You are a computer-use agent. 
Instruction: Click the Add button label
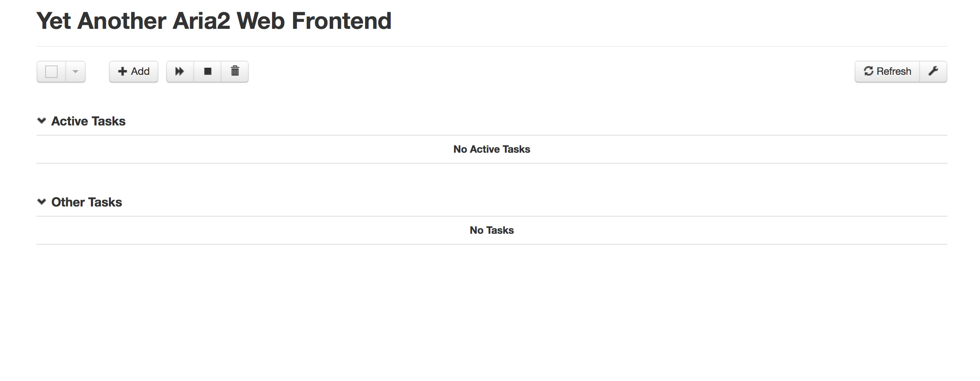tap(140, 71)
